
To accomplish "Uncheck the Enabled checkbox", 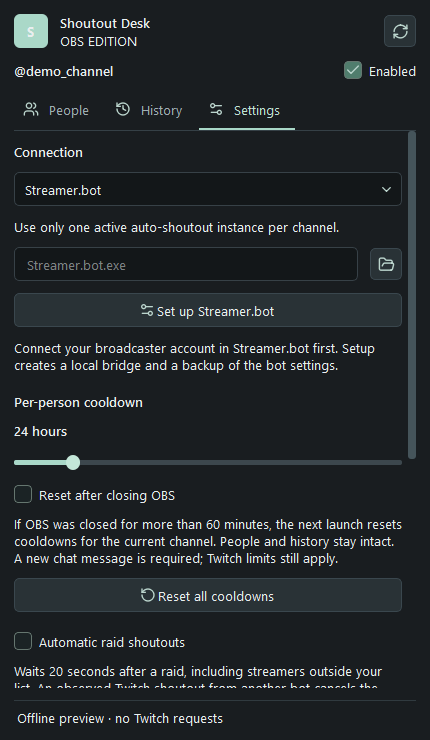I will point(353,70).
